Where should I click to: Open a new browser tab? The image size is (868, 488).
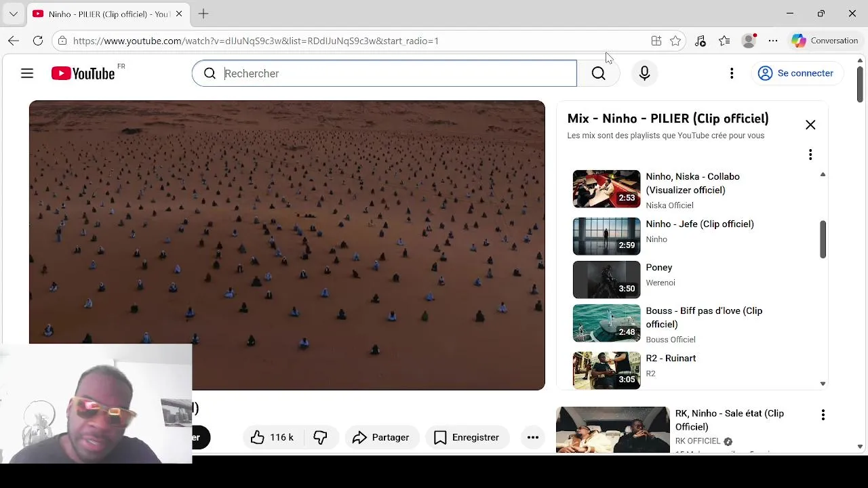[203, 14]
